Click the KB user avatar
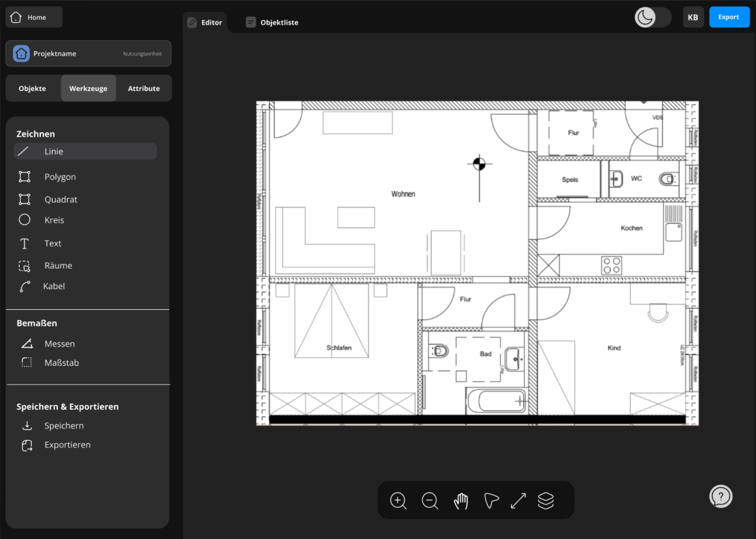Screen dimensions: 756x539 [x=693, y=17]
